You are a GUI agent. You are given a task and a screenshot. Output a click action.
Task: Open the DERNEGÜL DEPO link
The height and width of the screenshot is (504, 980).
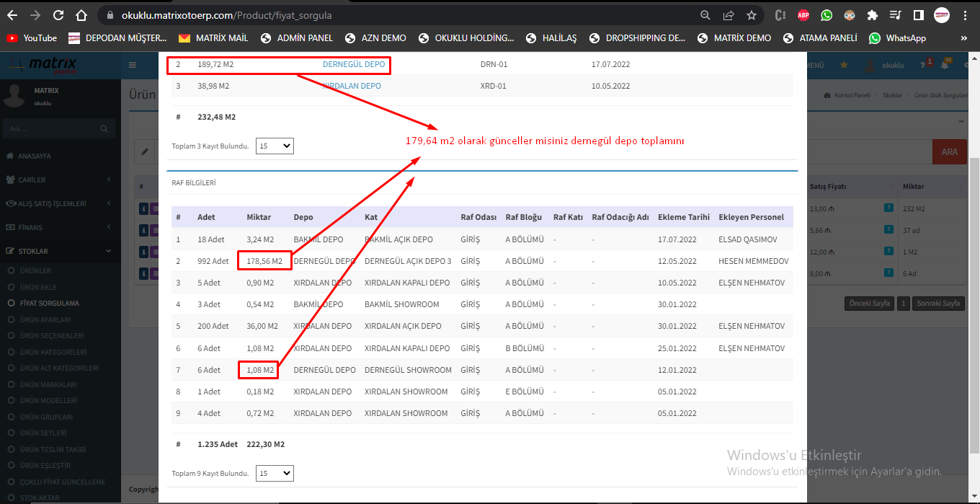click(x=353, y=65)
